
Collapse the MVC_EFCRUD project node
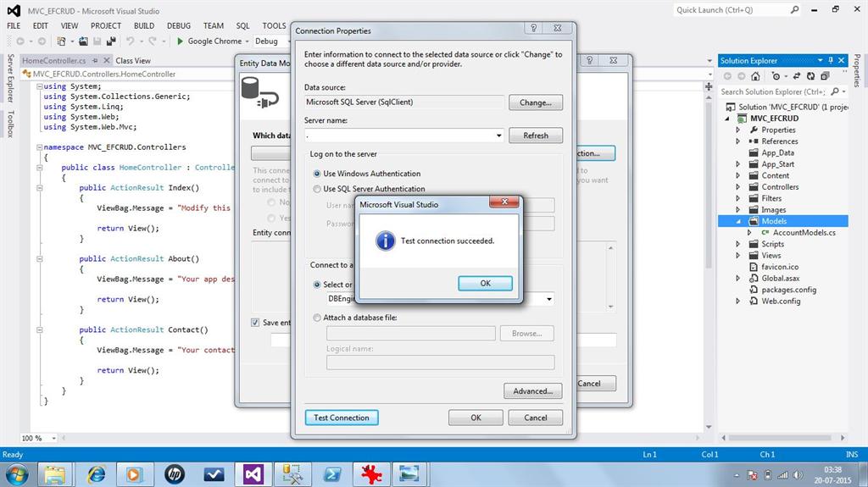[x=727, y=119]
